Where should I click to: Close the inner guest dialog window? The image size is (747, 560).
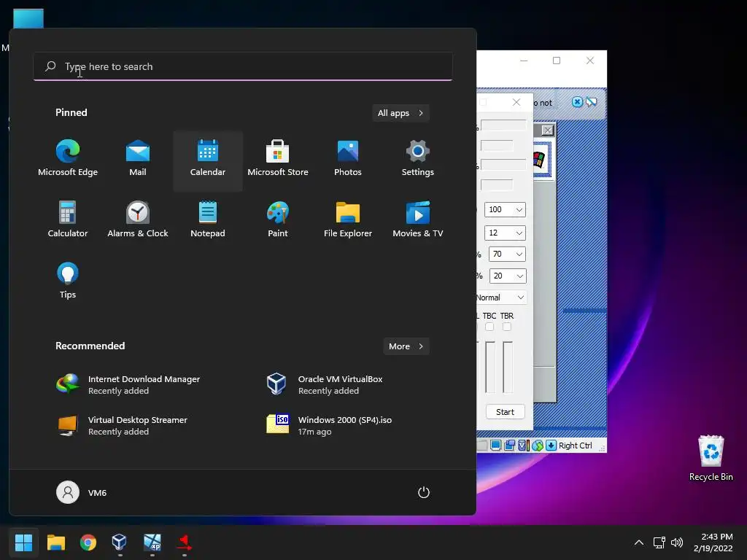548,130
